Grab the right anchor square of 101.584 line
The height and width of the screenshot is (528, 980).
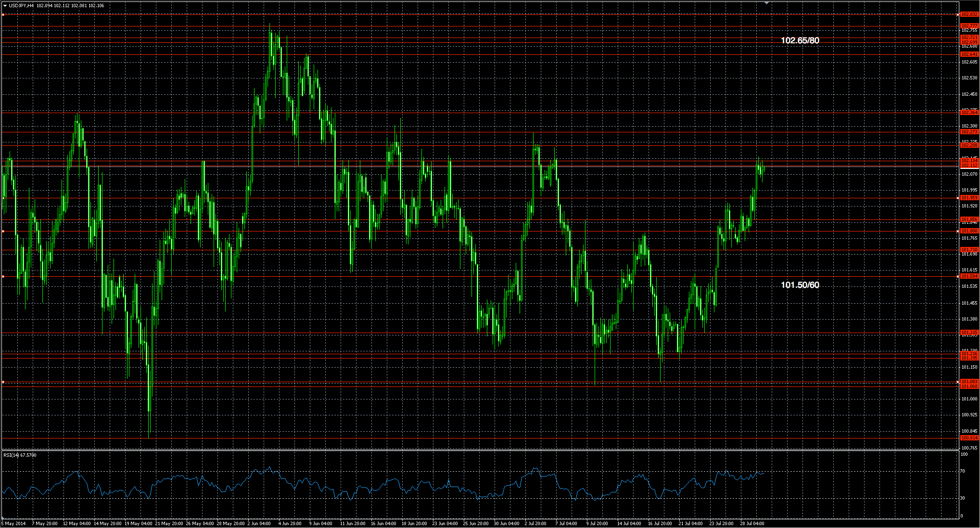(x=957, y=276)
